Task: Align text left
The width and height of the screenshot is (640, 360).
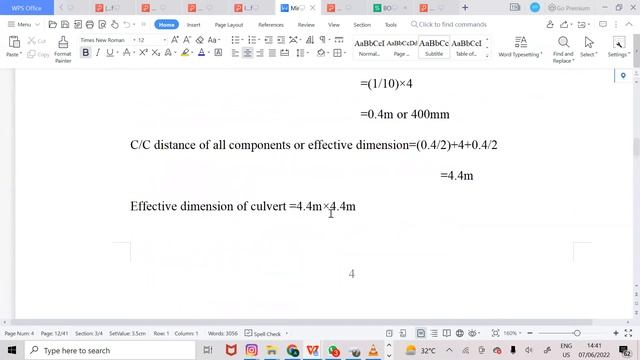Action: 235,53
